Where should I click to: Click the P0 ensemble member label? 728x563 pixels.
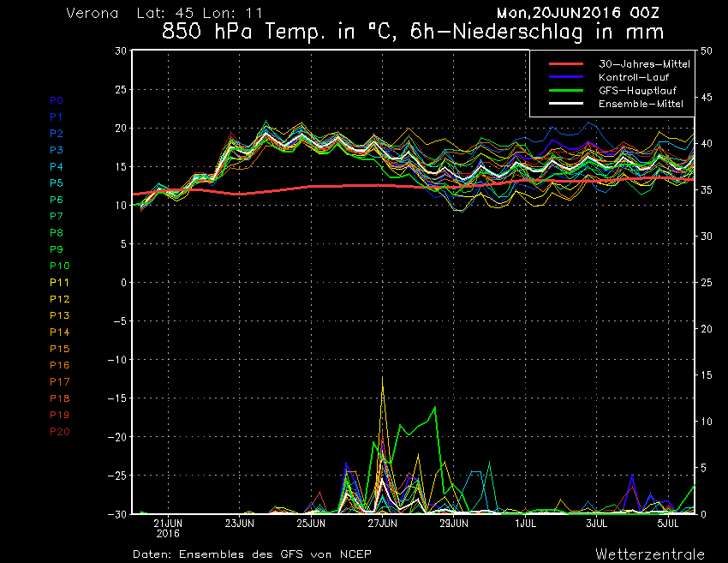pyautogui.click(x=57, y=100)
